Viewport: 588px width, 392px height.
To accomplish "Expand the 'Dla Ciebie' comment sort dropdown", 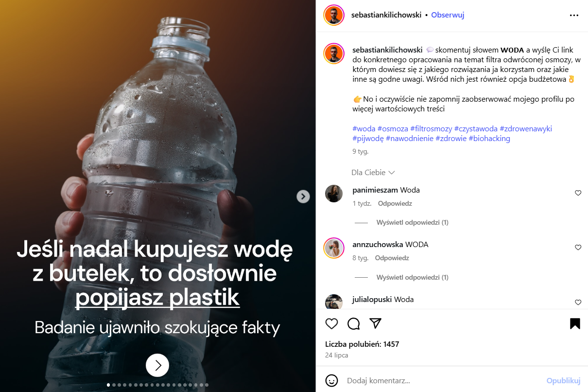I will point(373,173).
